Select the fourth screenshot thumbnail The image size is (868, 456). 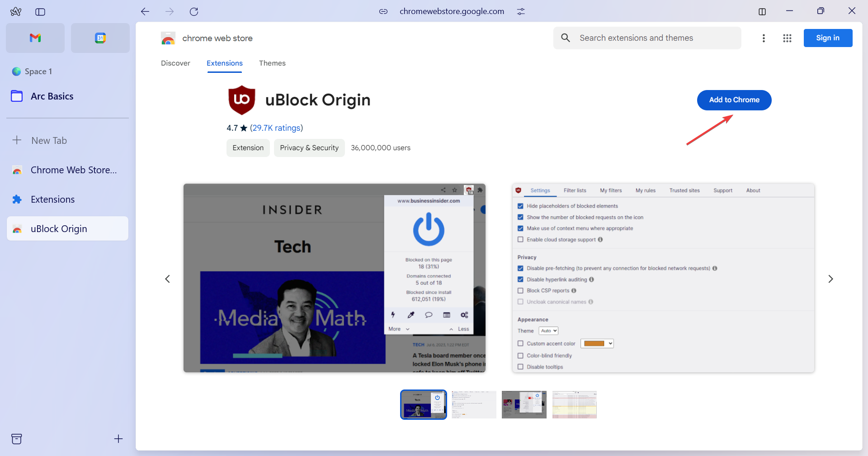[574, 405]
